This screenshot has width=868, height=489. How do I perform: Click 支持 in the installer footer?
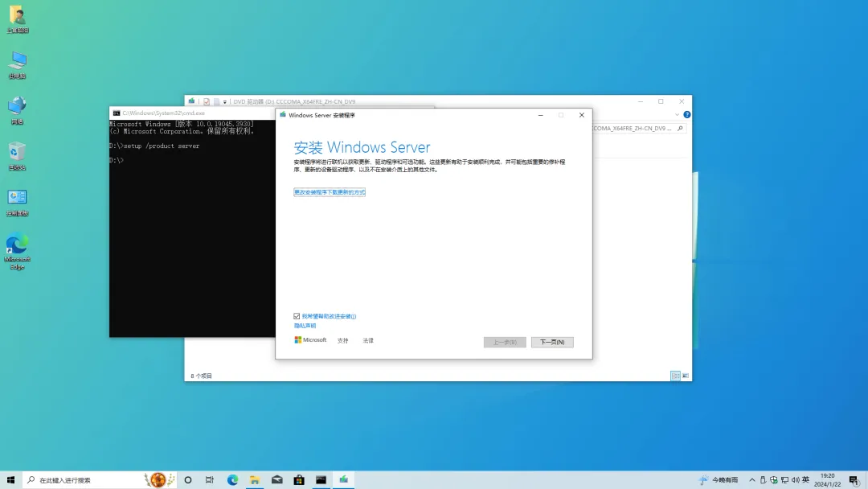point(342,339)
